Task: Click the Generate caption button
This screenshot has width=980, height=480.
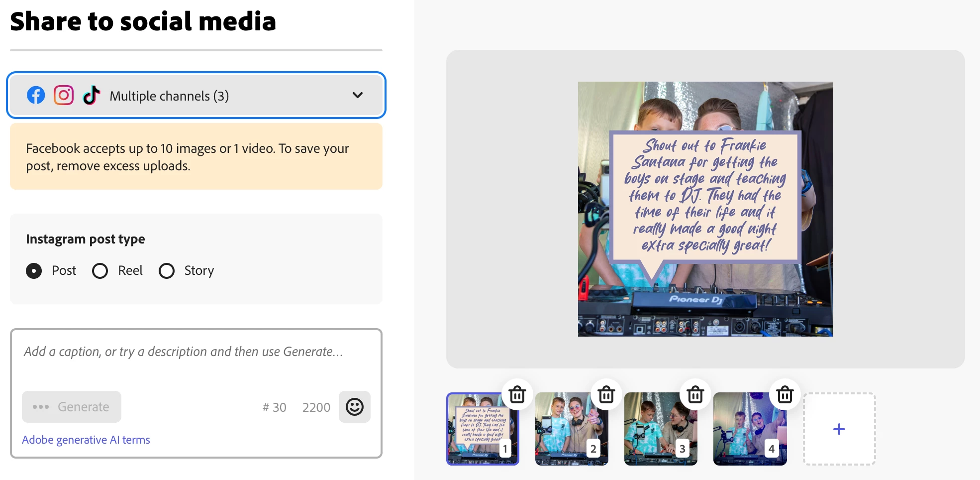Action: (x=72, y=407)
